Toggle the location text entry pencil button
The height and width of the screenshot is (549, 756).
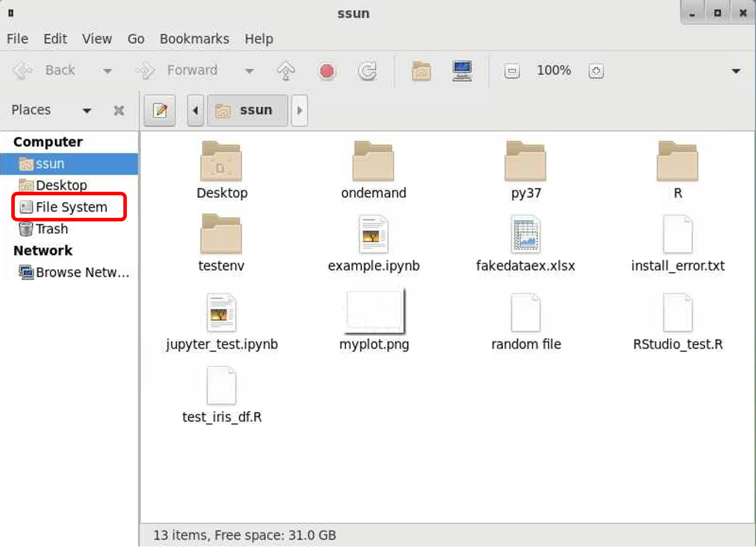point(160,111)
